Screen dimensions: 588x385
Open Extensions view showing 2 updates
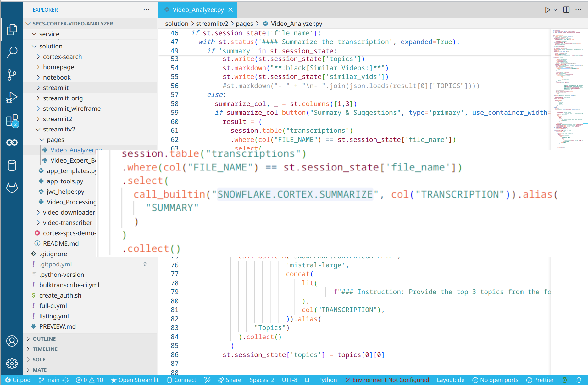12,120
